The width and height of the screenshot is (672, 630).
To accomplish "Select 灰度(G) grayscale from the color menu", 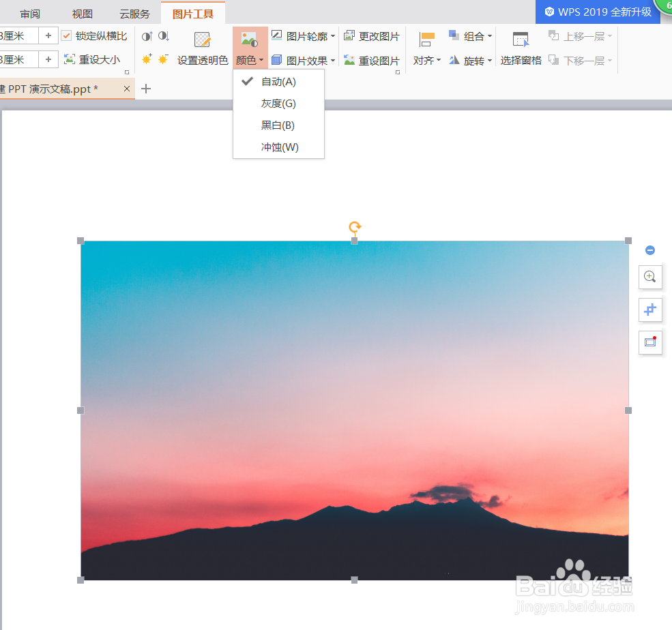I will (x=278, y=104).
